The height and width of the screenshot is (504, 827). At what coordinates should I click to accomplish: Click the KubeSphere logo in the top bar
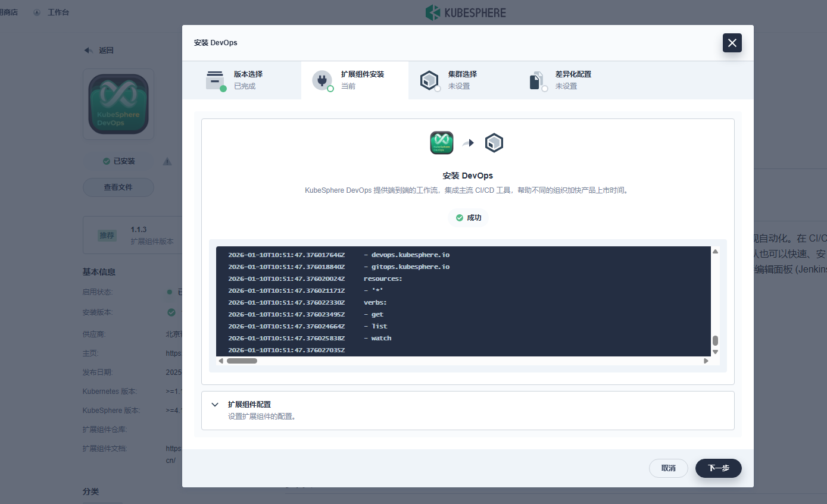466,12
